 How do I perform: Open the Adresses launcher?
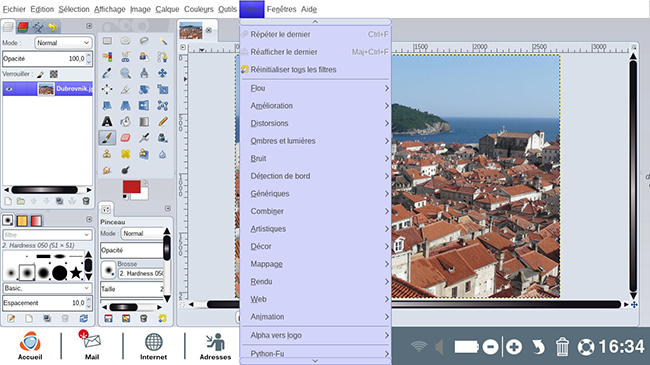[x=215, y=346]
